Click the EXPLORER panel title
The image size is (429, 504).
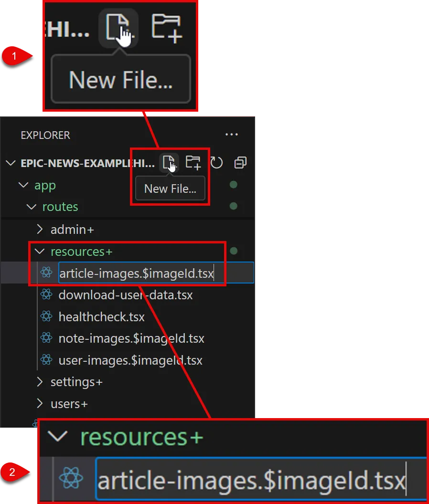pos(45,136)
